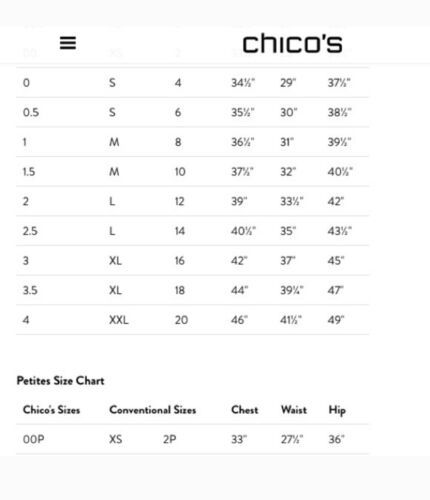430x500 pixels.
Task: Click the chico's logo
Action: [292, 43]
